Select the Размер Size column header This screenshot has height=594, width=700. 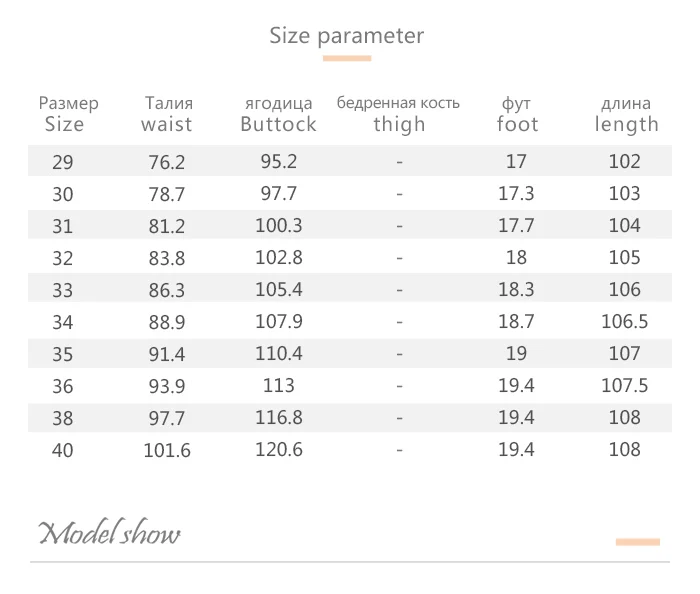(68, 114)
